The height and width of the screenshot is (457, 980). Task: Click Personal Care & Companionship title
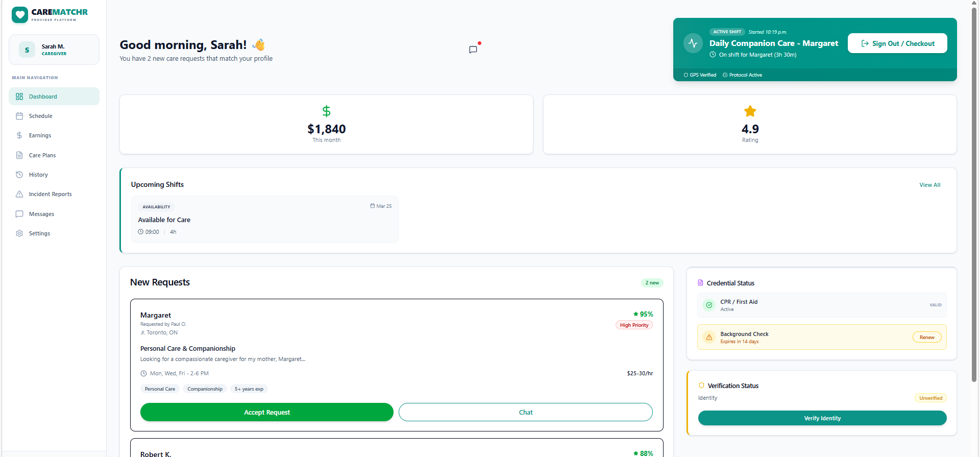point(188,349)
